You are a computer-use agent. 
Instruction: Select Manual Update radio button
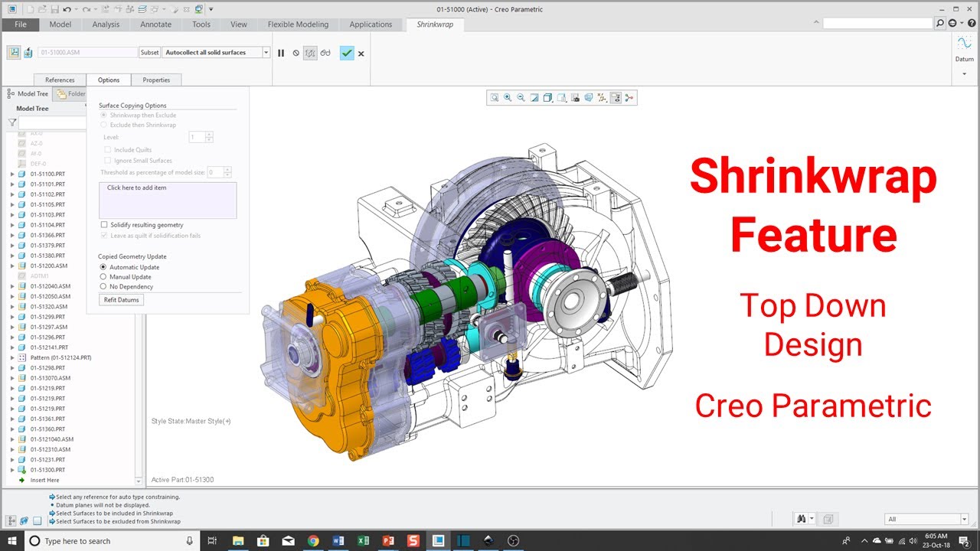(103, 277)
